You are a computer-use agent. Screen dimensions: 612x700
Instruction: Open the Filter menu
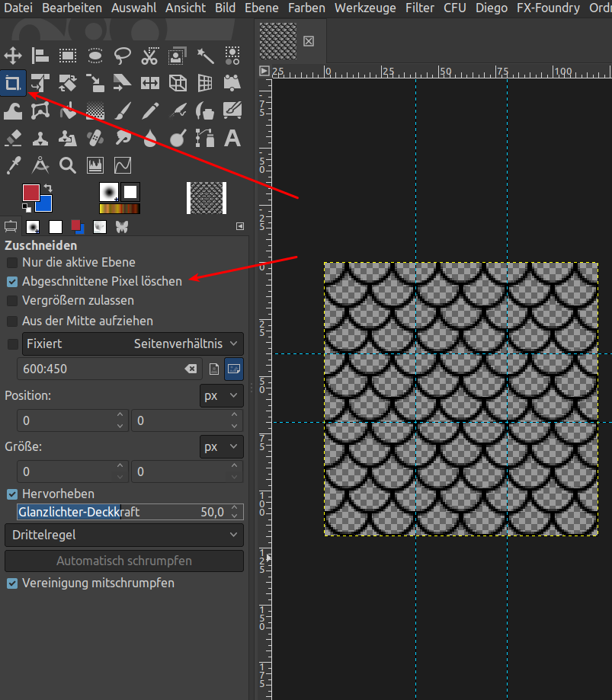point(420,8)
